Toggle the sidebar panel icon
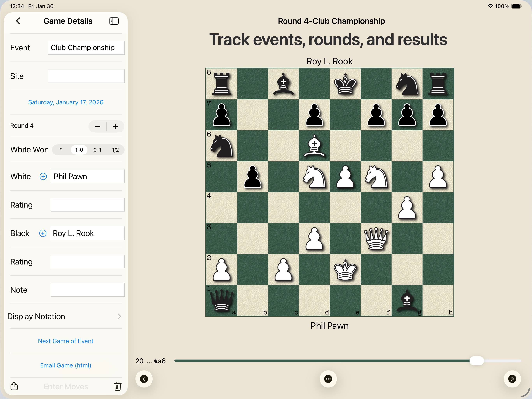The image size is (532, 399). [x=114, y=21]
